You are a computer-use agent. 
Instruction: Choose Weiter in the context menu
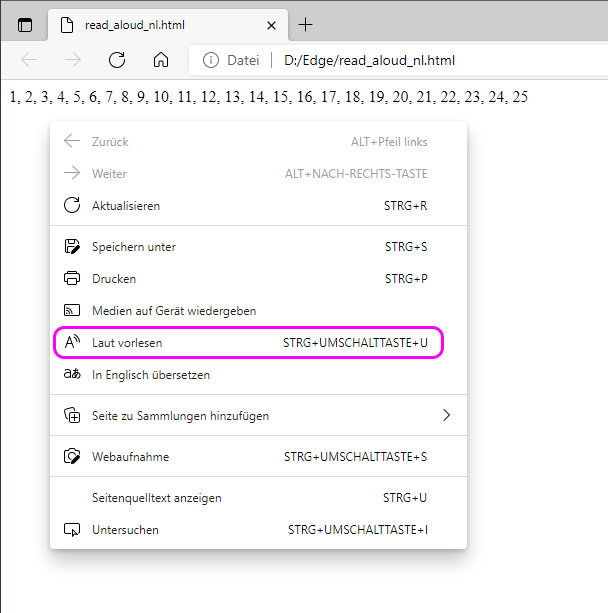click(258, 174)
